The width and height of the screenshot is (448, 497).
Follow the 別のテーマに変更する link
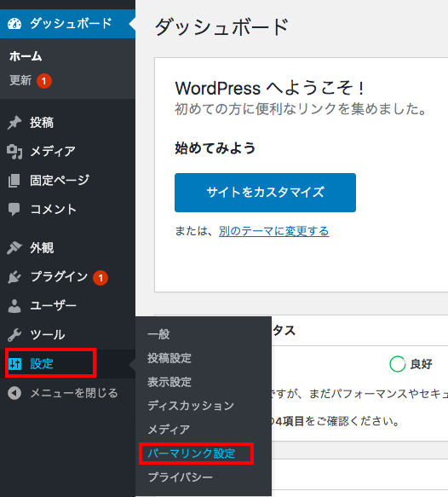tap(274, 231)
